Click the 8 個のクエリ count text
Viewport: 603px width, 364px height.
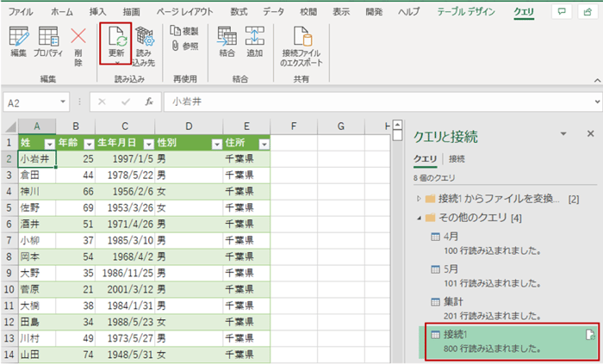434,178
